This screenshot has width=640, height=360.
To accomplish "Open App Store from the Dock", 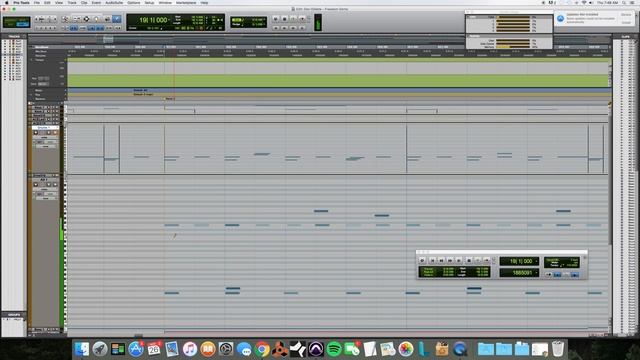I will 136,349.
